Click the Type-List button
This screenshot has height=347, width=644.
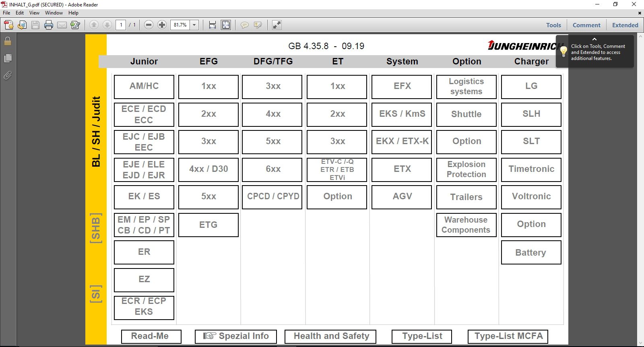click(x=422, y=337)
